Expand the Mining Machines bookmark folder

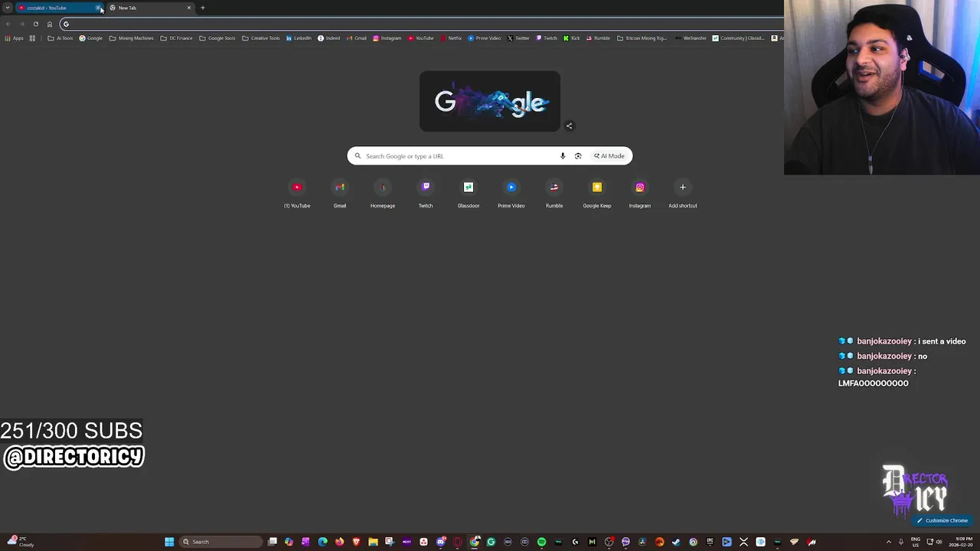point(132,38)
